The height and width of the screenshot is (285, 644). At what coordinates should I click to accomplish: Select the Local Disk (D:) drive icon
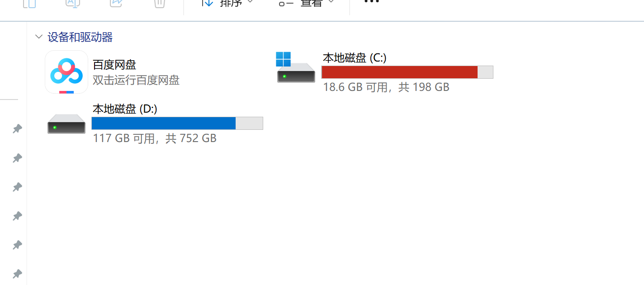[x=66, y=124]
